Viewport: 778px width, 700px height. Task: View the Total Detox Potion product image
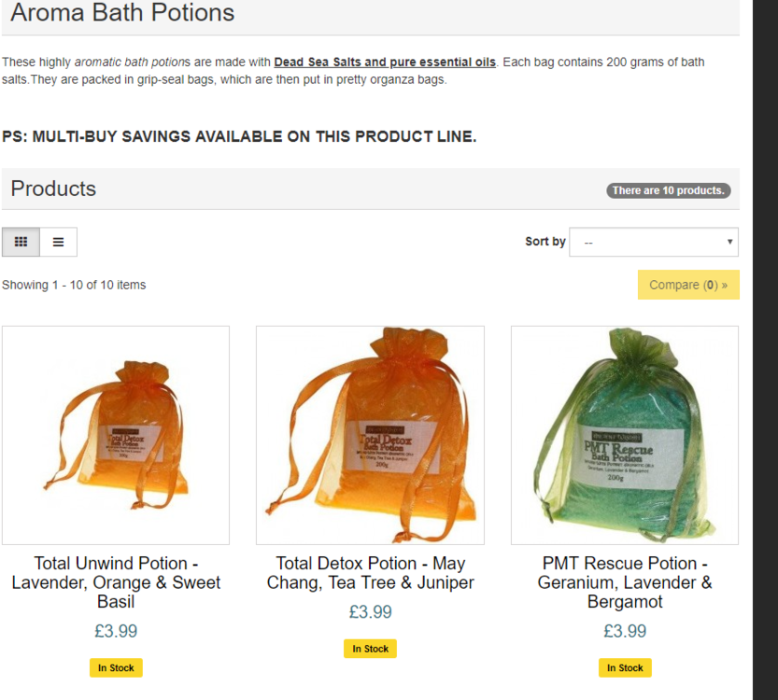tap(370, 433)
